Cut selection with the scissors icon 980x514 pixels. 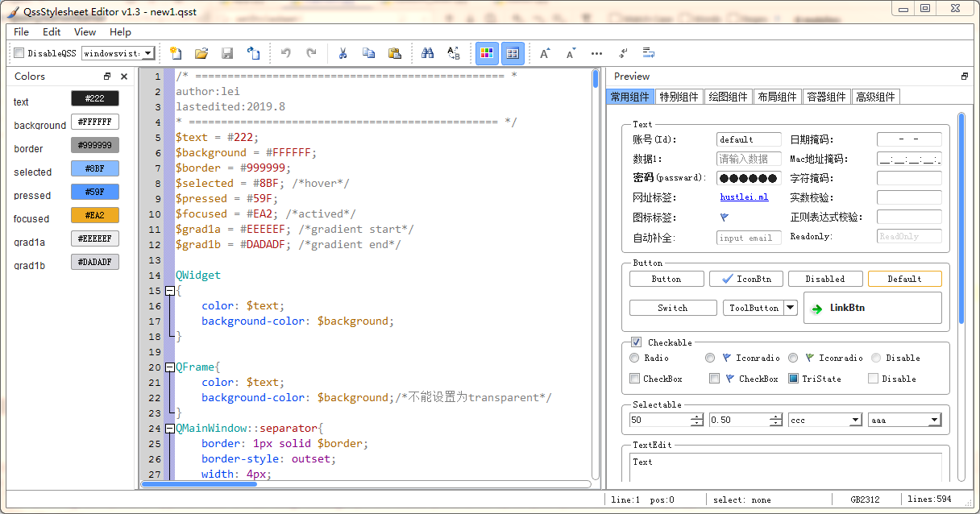343,53
